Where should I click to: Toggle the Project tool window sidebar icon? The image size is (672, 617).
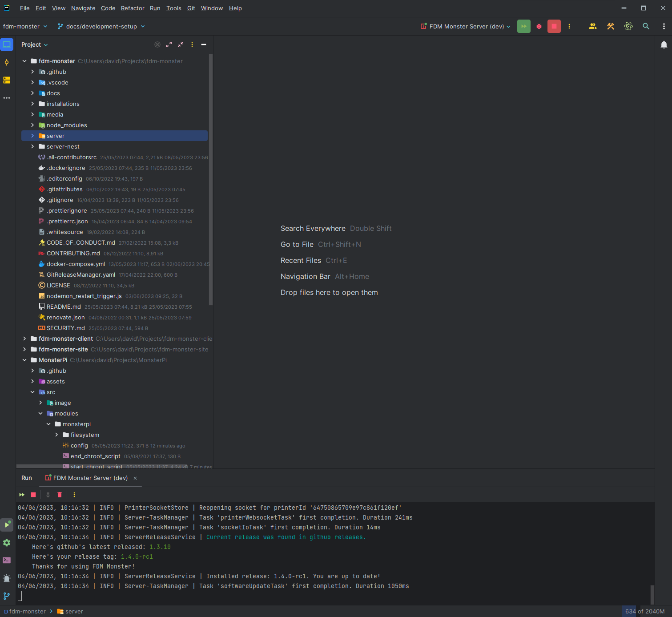pos(7,44)
